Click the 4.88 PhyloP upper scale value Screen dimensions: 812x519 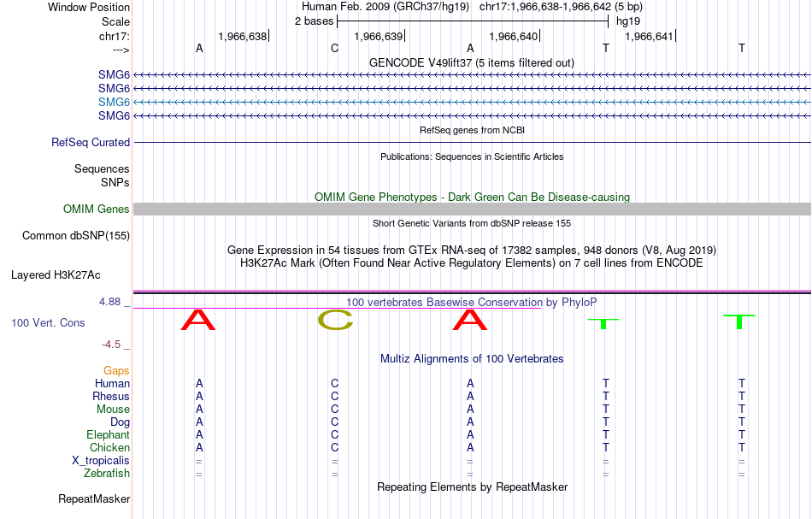point(109,302)
